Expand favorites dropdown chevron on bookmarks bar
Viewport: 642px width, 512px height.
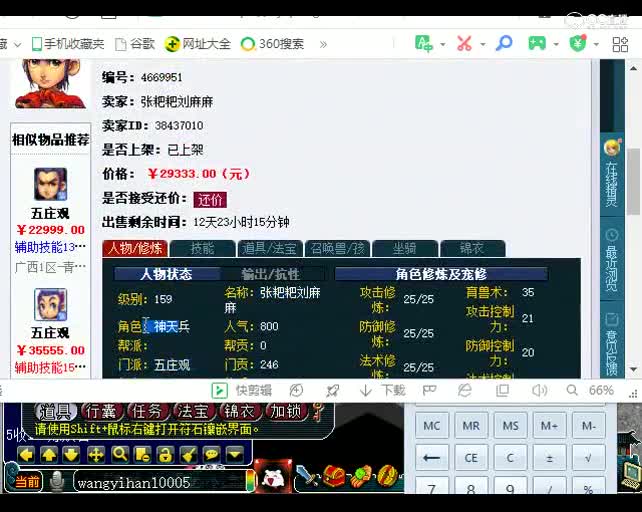(x=18, y=45)
